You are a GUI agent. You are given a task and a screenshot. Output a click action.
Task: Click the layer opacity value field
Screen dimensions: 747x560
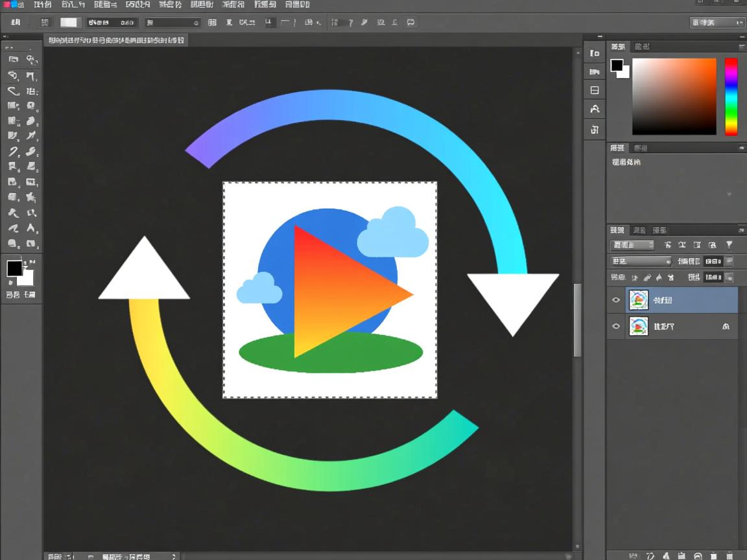point(712,261)
